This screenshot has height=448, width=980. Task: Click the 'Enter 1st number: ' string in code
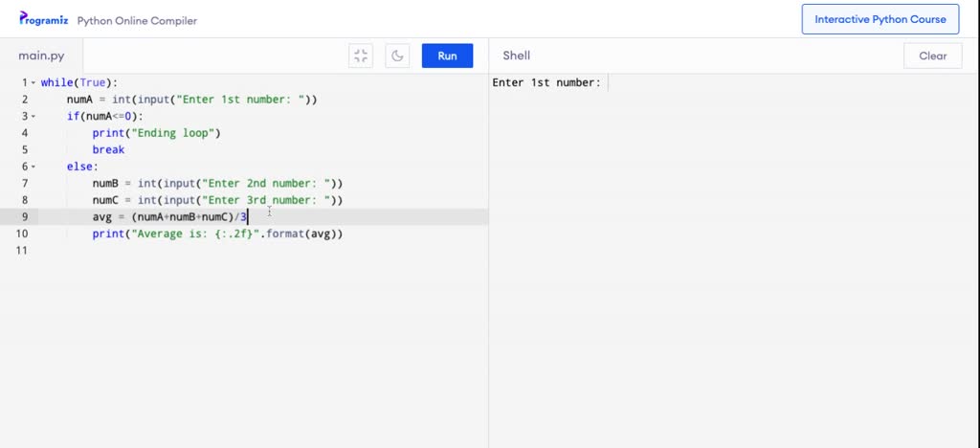(x=240, y=100)
